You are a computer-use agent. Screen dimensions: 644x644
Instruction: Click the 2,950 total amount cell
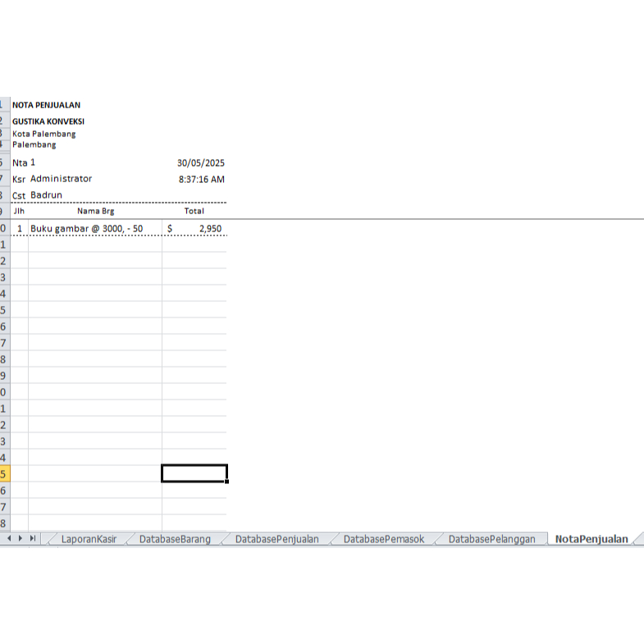pos(194,228)
